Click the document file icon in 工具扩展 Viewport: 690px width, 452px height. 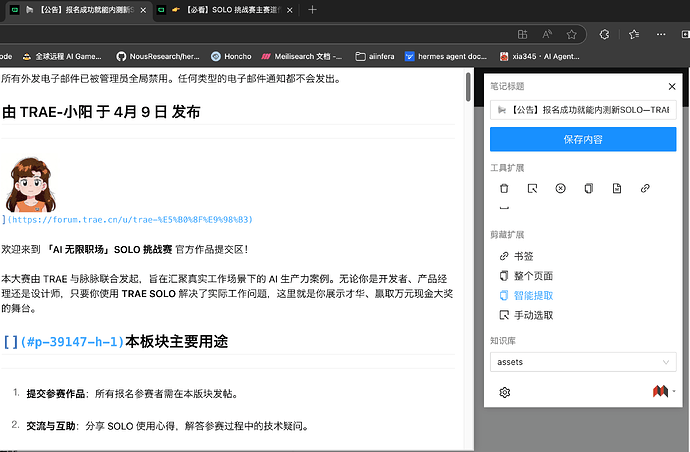pyautogui.click(x=617, y=188)
